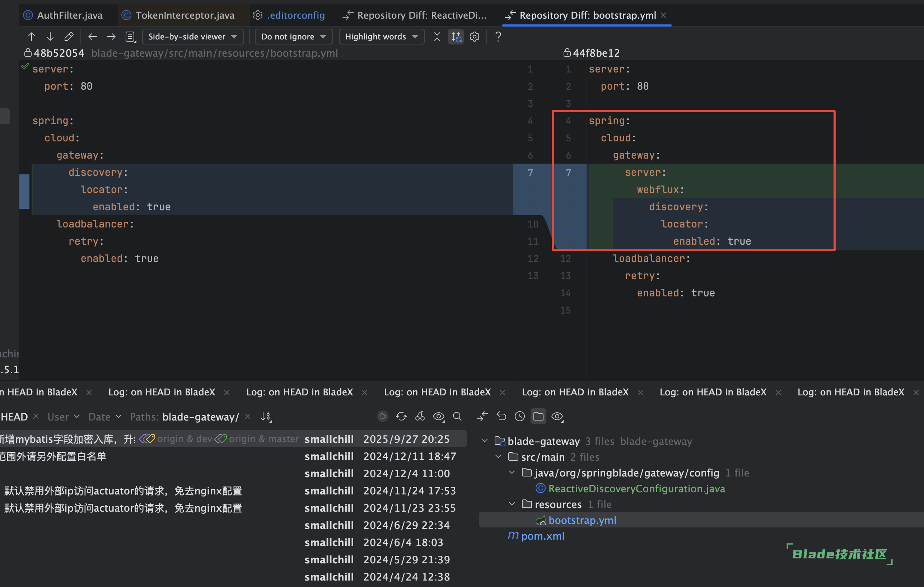The image size is (924, 587).
Task: Toggle synchronize scrolling button
Action: 456,37
